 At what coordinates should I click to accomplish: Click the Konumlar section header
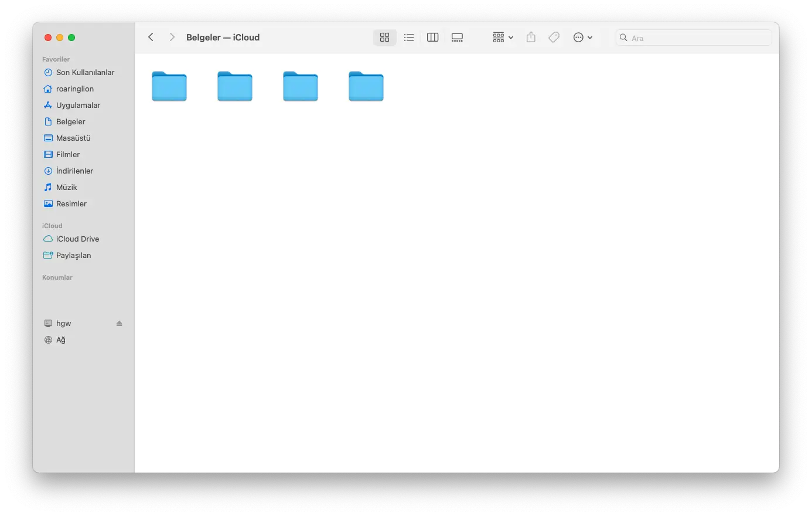click(x=57, y=277)
